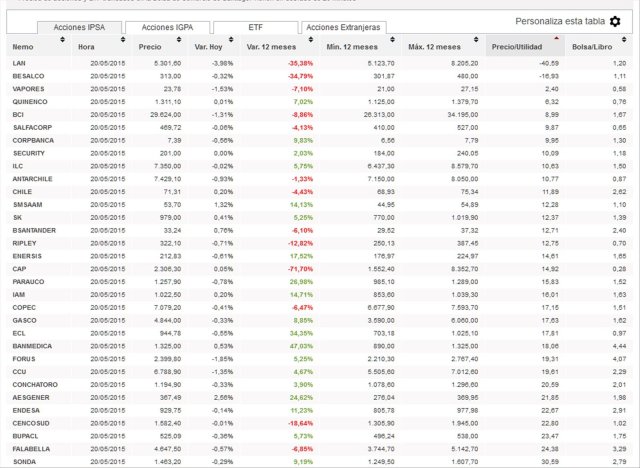
Task: Select the ANTARCHILE stock name
Action: 32,179
